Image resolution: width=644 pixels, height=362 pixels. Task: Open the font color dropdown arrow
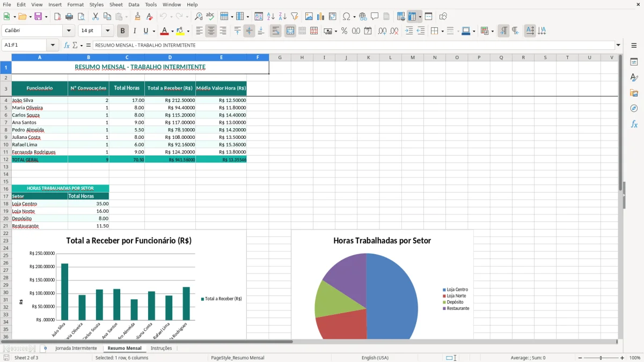pos(172,31)
